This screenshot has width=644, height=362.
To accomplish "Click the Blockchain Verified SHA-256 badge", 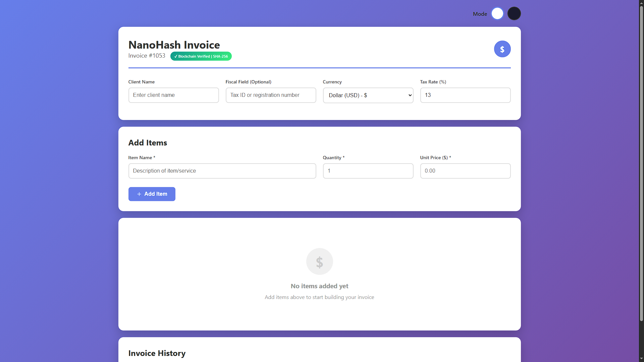I will click(x=201, y=56).
